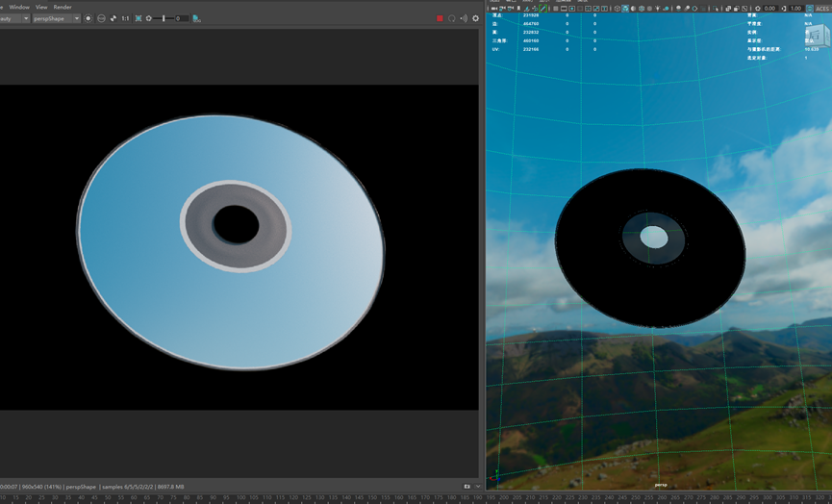The height and width of the screenshot is (504, 832).
Task: Select the black CD disc in viewport
Action: click(x=650, y=248)
